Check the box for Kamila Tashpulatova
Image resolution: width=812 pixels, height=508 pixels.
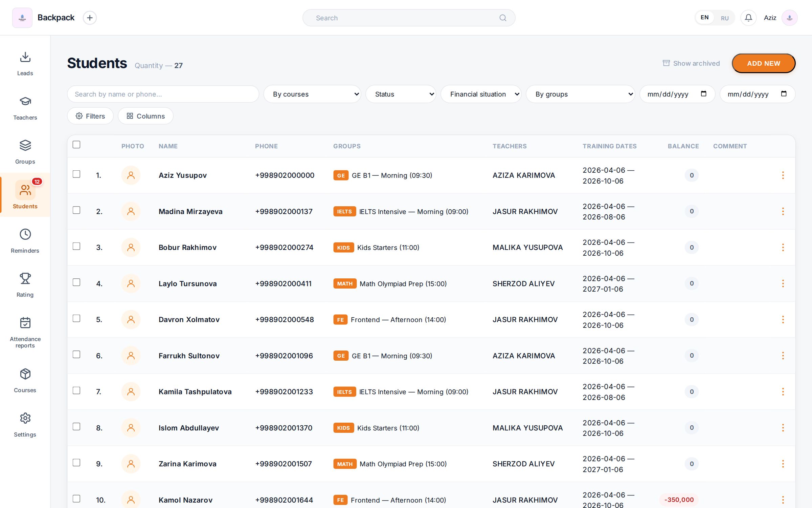76,390
